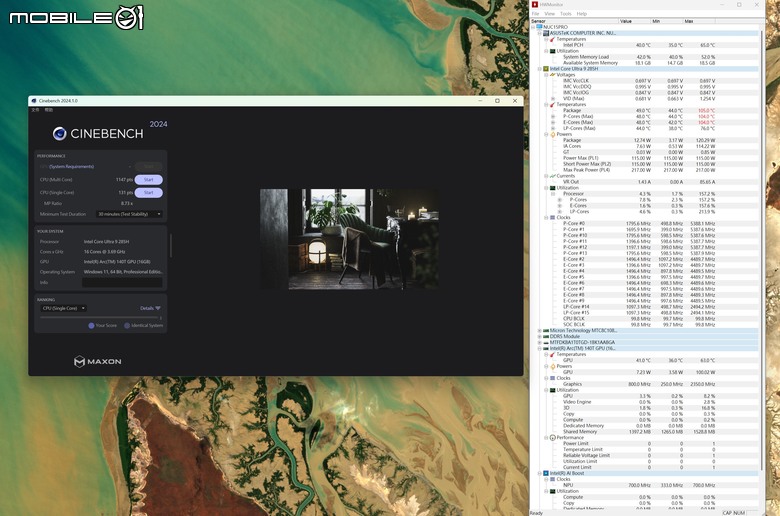Click the Powers icon above IA Cores row
The height and width of the screenshot is (516, 780).
[x=552, y=134]
